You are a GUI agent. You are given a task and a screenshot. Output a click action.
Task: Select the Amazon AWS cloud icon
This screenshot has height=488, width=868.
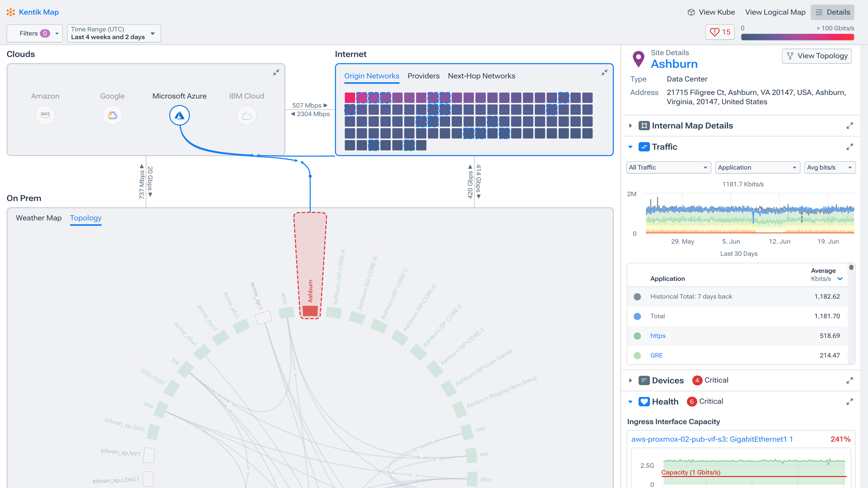(45, 115)
